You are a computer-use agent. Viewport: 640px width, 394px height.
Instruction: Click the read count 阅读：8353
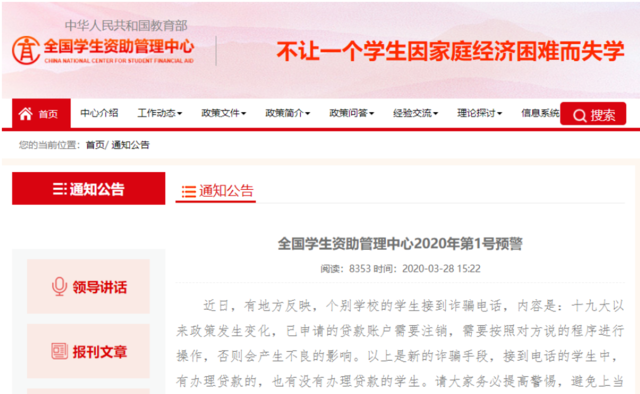345,269
